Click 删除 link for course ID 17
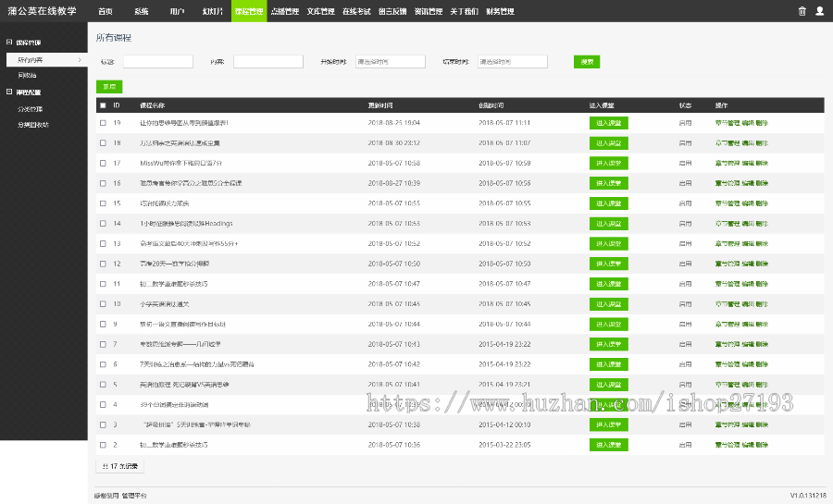Image resolution: width=833 pixels, height=504 pixels. 762,163
